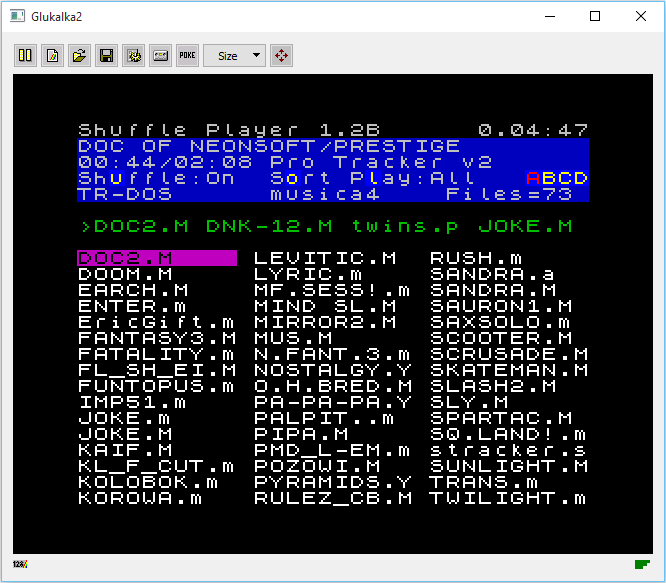Viewport: 666px width, 583px height.
Task: Select EARCH.M in the file list
Action: click(133, 290)
